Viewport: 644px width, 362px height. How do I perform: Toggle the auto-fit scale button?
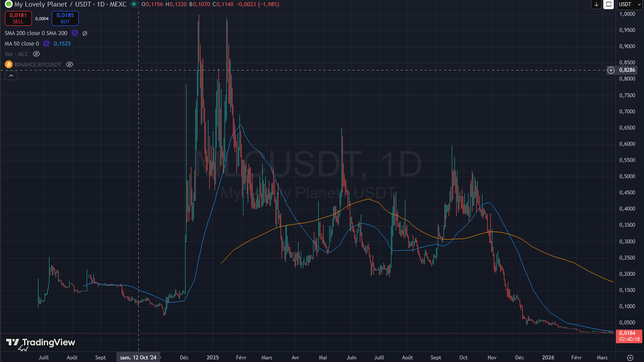click(x=609, y=4)
